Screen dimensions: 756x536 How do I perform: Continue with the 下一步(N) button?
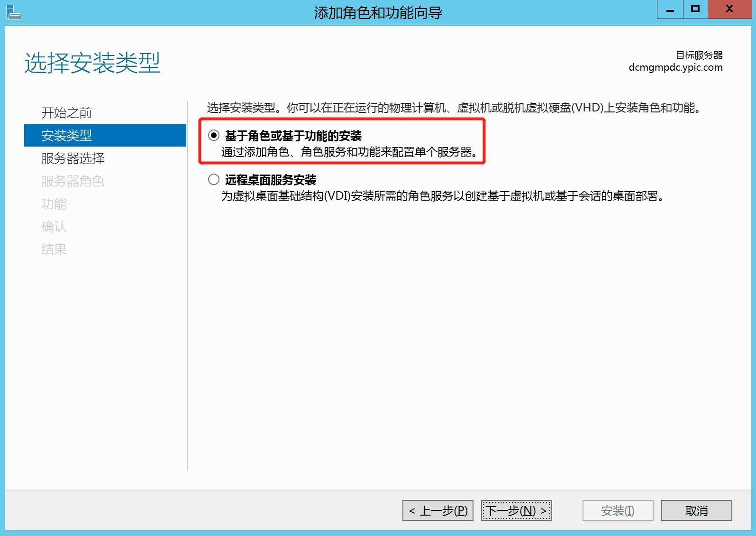click(x=516, y=510)
